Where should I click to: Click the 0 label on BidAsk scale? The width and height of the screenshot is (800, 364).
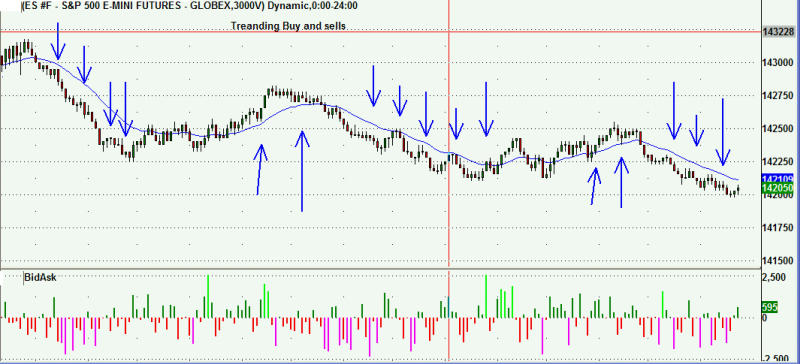pos(765,318)
